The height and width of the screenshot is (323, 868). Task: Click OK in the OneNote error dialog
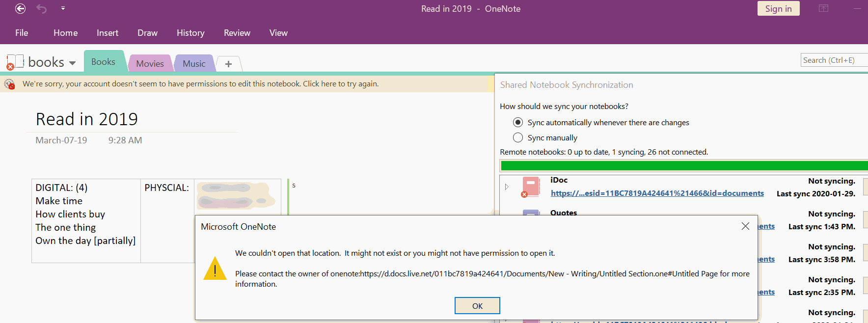point(477,306)
